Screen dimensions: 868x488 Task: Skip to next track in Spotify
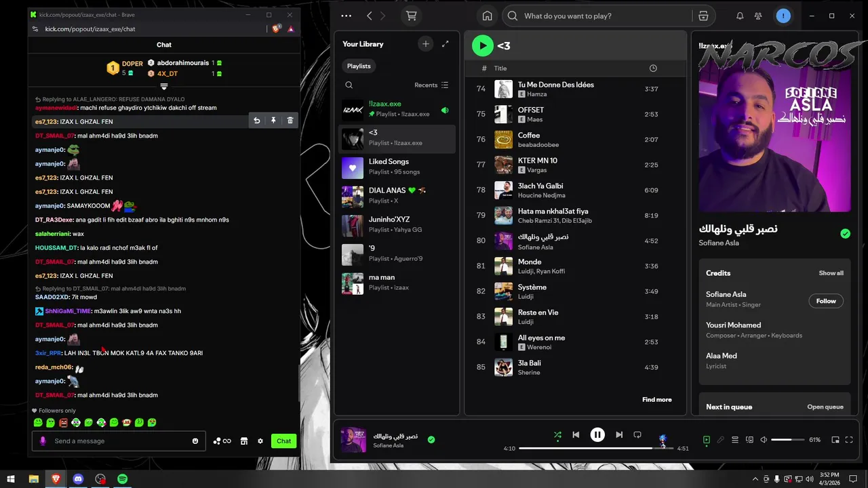(x=619, y=435)
